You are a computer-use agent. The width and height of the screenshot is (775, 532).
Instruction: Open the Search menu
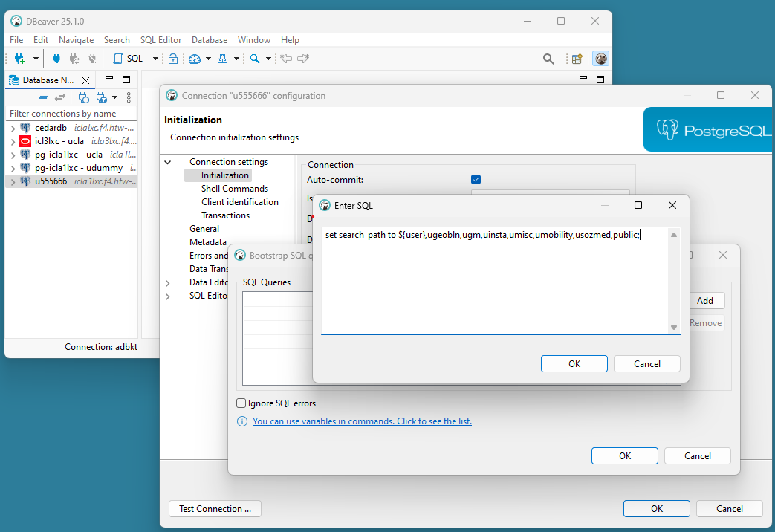point(117,40)
